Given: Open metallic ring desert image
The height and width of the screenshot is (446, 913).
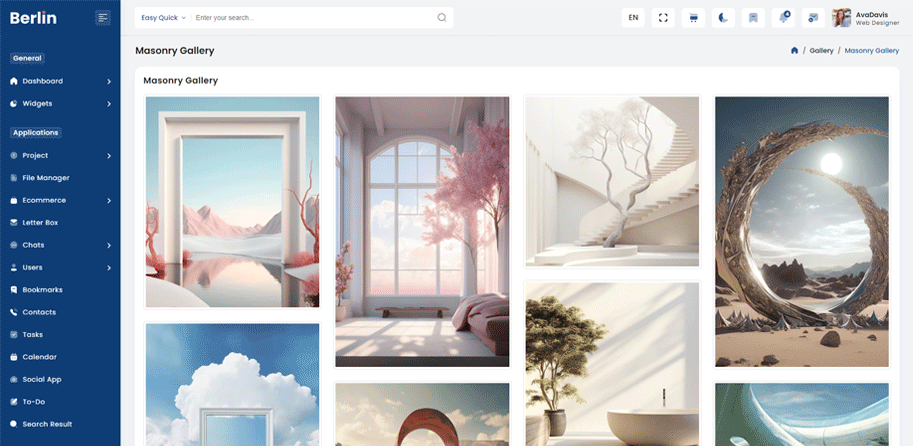Looking at the screenshot, I should 802,232.
